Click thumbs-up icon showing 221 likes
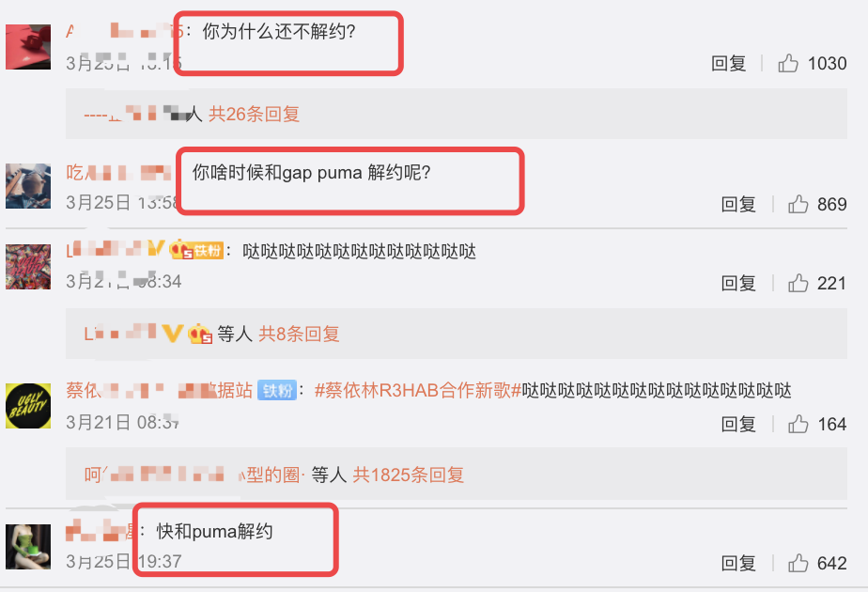This screenshot has width=868, height=592. point(798,283)
